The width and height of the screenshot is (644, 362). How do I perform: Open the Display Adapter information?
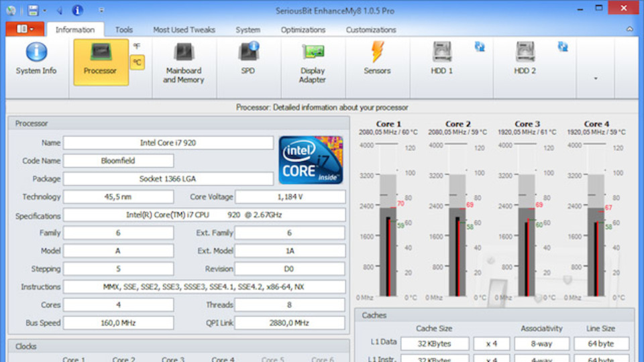click(313, 64)
